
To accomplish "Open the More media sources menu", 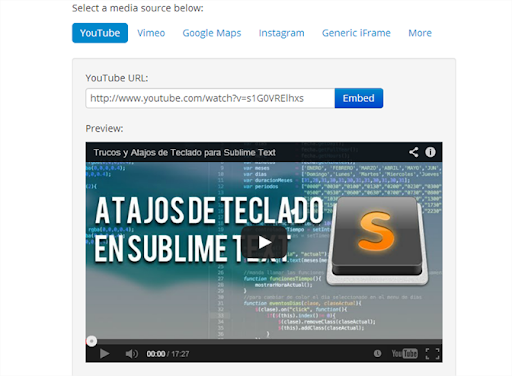I will pos(420,33).
